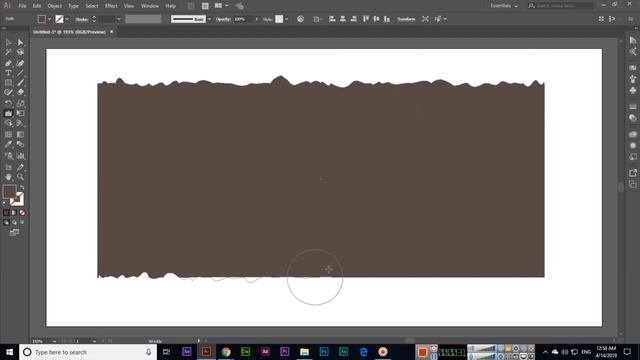Viewport: 640px width, 360px height.
Task: Open the zoom level dropdown in status bar
Action: [x=54, y=341]
